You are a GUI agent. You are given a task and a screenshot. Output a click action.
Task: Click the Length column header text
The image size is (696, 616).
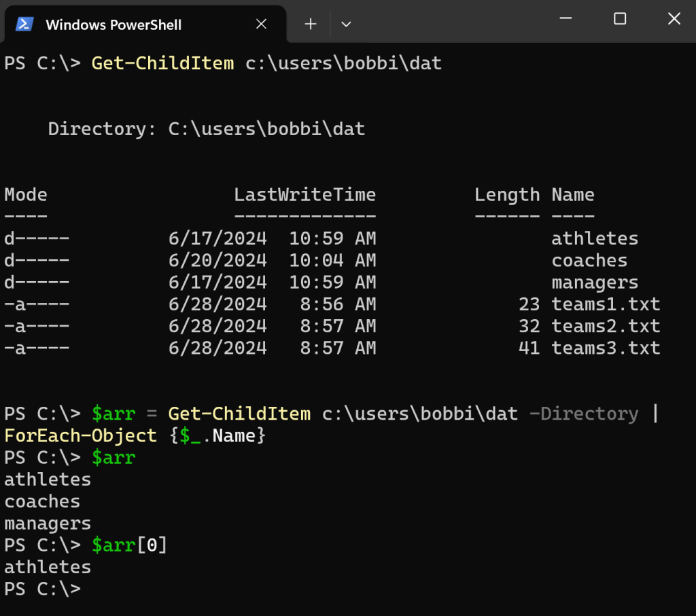506,194
